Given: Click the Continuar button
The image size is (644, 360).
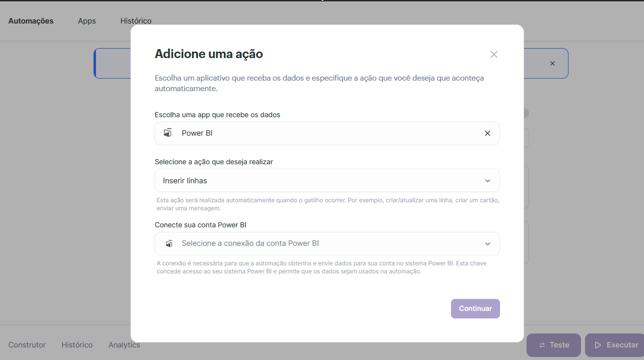Looking at the screenshot, I should click(x=475, y=308).
